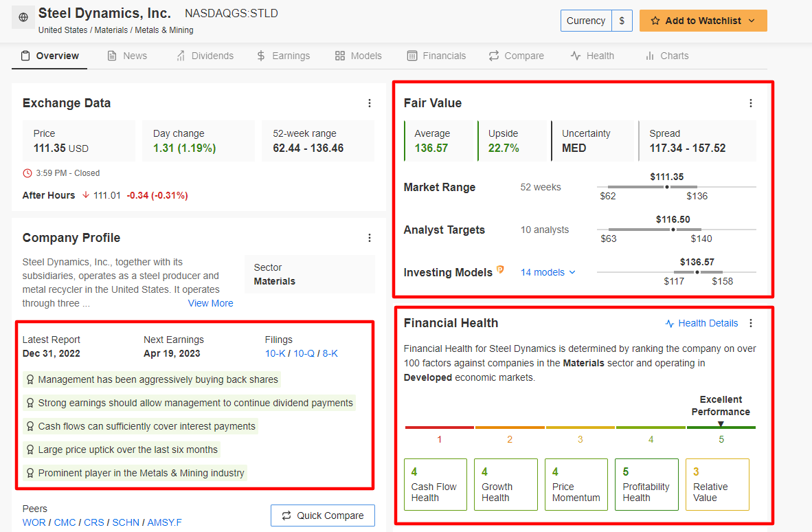This screenshot has height=532, width=812.
Task: Click ribbon icon for dividend payments insight
Action: [30, 403]
